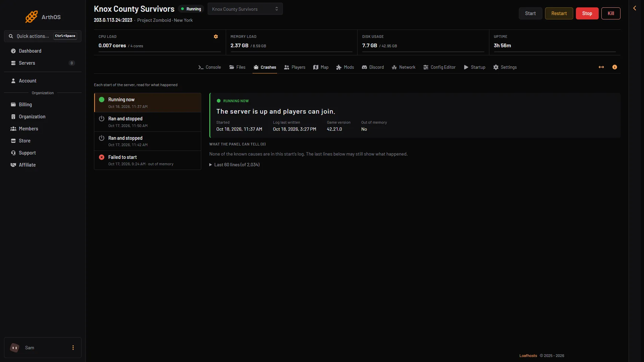Open Knox County Survivors server dropdown
The image size is (644, 362).
click(x=245, y=9)
